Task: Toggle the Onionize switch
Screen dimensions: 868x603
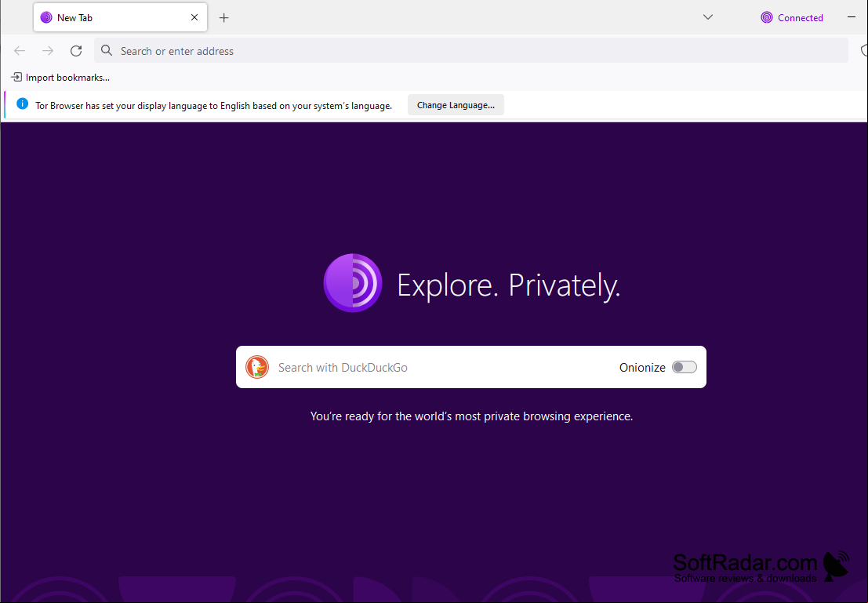Action: (x=685, y=367)
